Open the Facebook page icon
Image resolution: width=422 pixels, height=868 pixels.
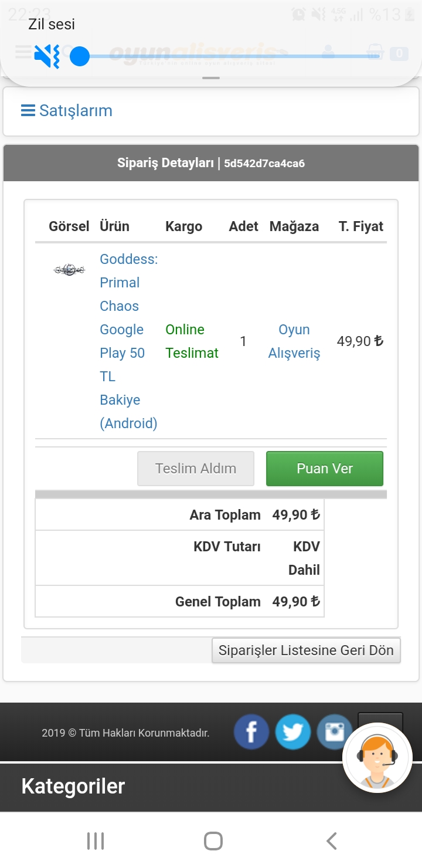(x=251, y=732)
